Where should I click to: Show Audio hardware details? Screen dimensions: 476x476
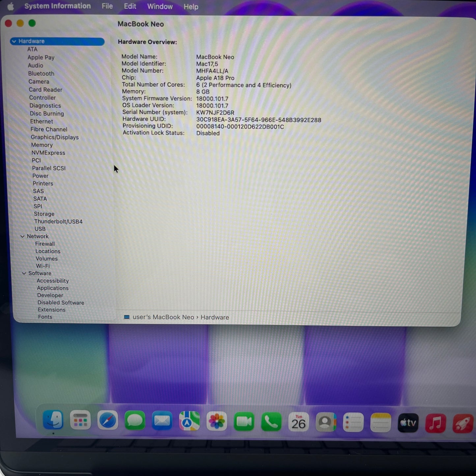[36, 66]
